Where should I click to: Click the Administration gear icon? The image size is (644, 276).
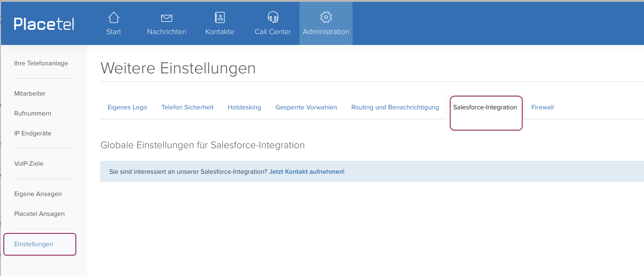pos(326,18)
